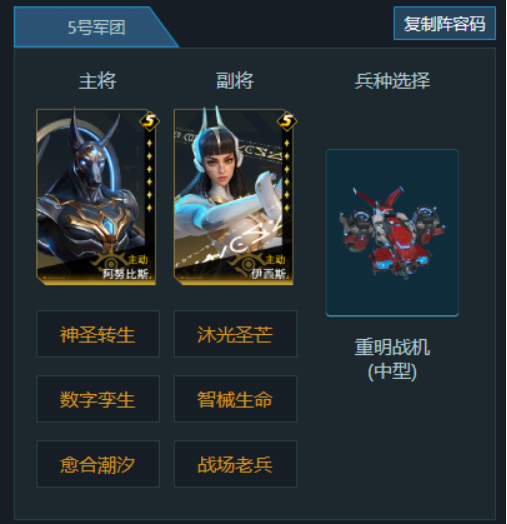The width and height of the screenshot is (507, 524).
Task: Click the 复制阵容码 button
Action: 444,23
